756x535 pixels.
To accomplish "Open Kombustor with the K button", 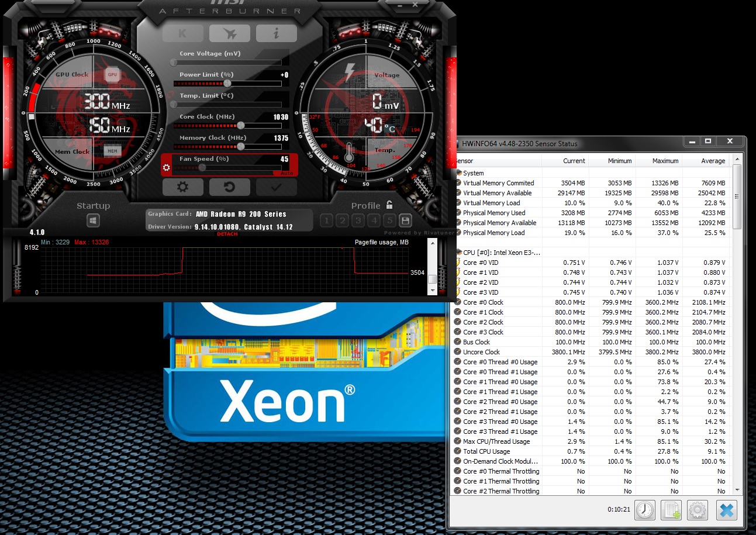I will (182, 33).
